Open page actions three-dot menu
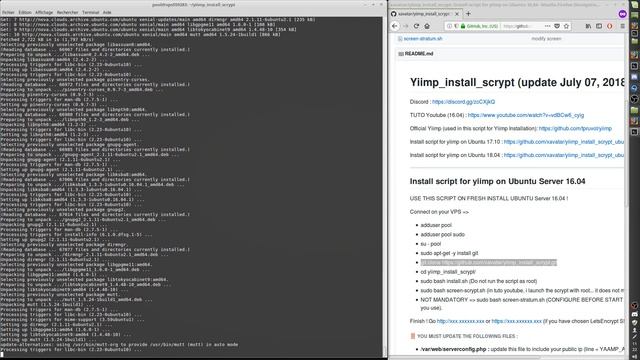640x360 pixels. click(547, 26)
